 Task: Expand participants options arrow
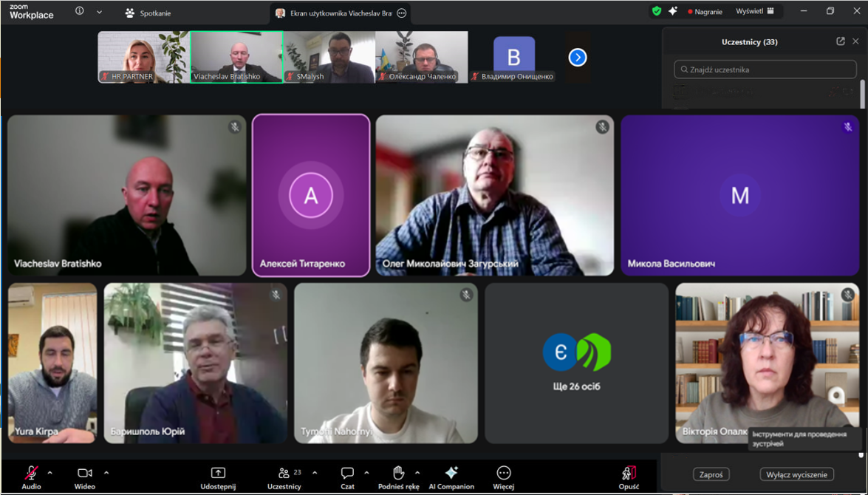315,473
